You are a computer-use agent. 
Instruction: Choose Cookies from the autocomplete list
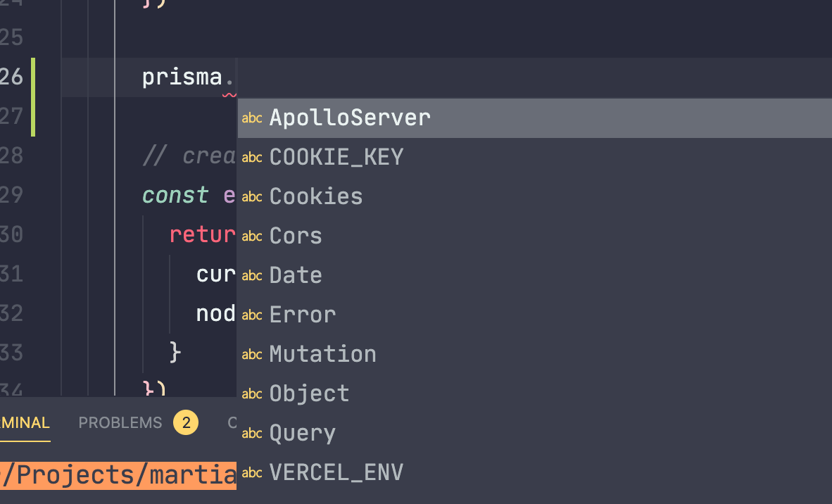point(315,196)
